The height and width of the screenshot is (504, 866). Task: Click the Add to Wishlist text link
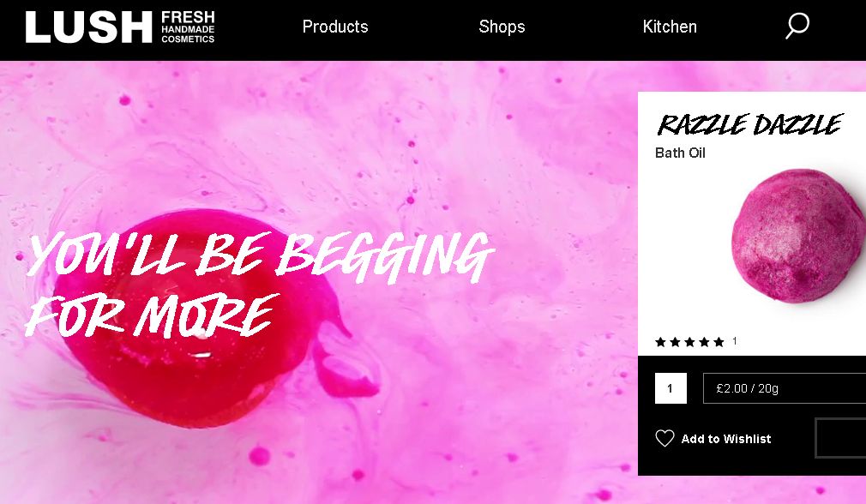[725, 439]
